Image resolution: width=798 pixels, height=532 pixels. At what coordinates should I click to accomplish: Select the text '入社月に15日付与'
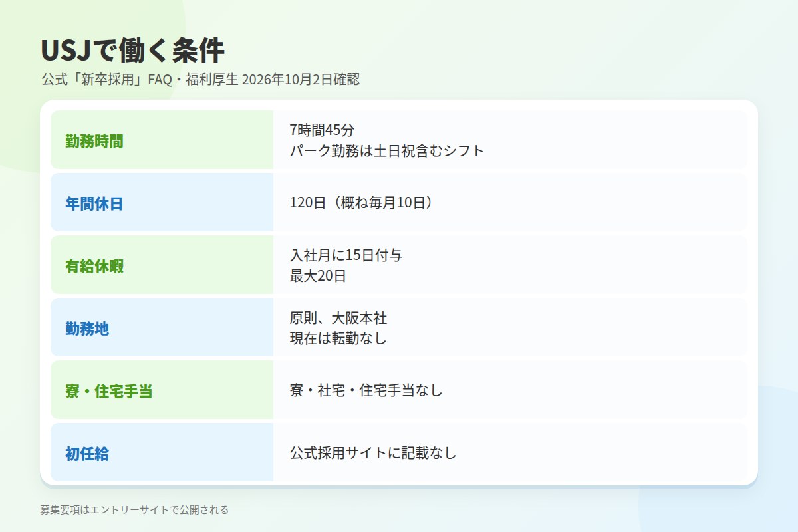(x=346, y=255)
